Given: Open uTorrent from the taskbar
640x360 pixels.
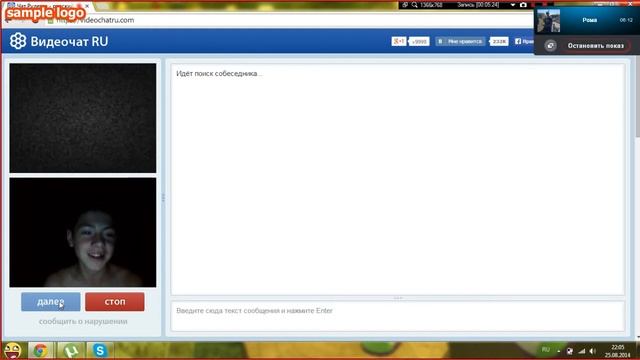Looking at the screenshot, I should coord(71,351).
